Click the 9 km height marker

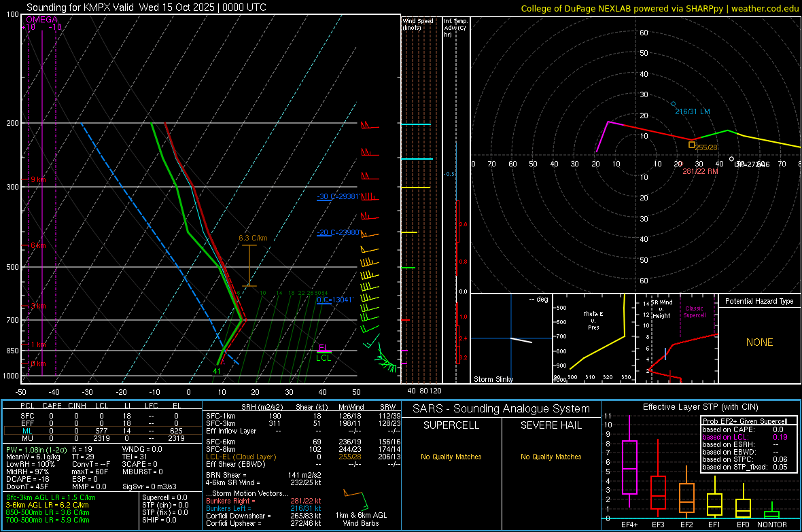[x=38, y=179]
